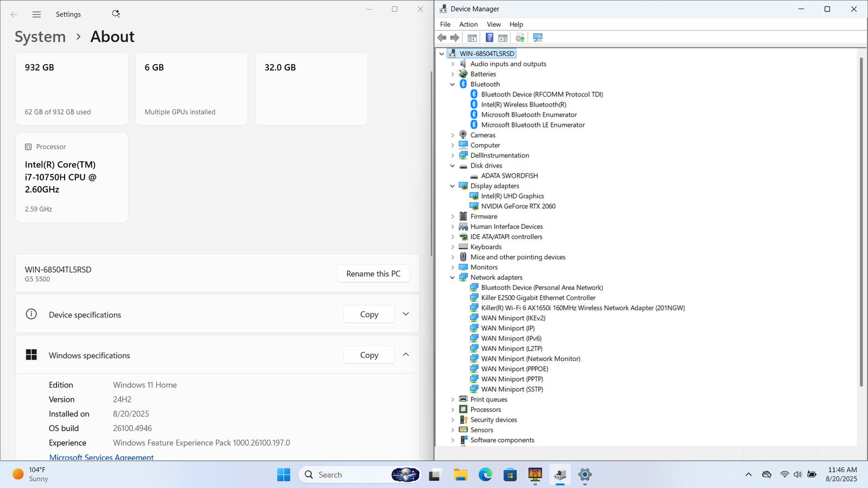The height and width of the screenshot is (488, 868).
Task: Copy the Device specifications
Action: (369, 314)
